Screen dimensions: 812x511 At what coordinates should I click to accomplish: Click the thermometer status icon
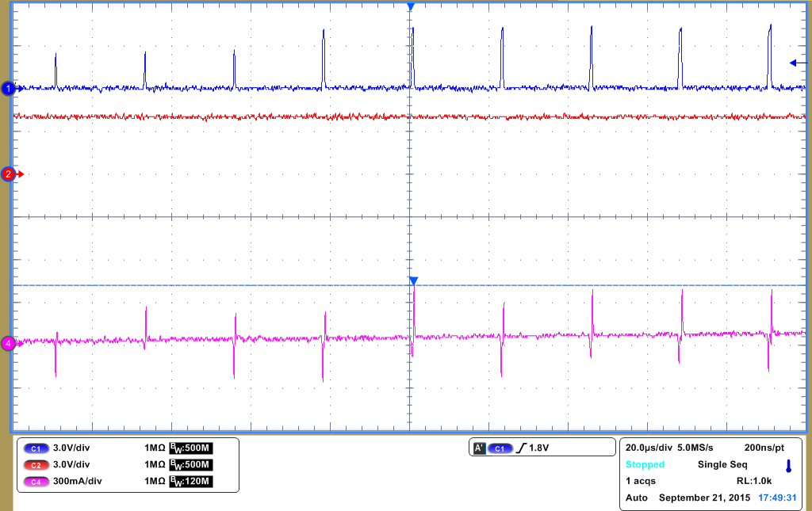point(788,466)
